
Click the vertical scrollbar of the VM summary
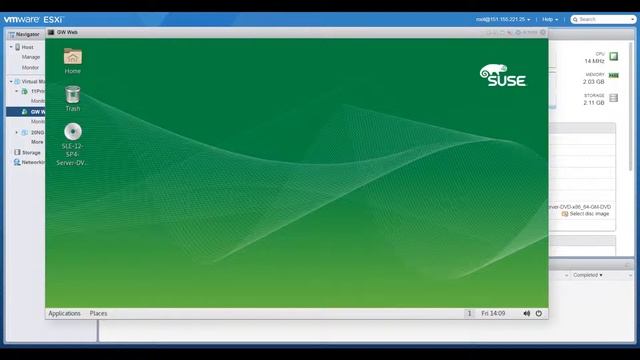(631, 106)
